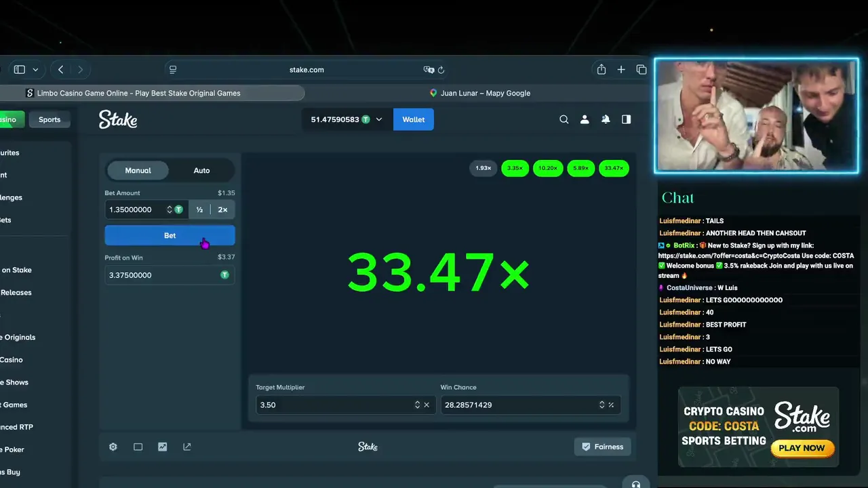
Task: Pop out game with external arrow icon
Action: [186, 447]
